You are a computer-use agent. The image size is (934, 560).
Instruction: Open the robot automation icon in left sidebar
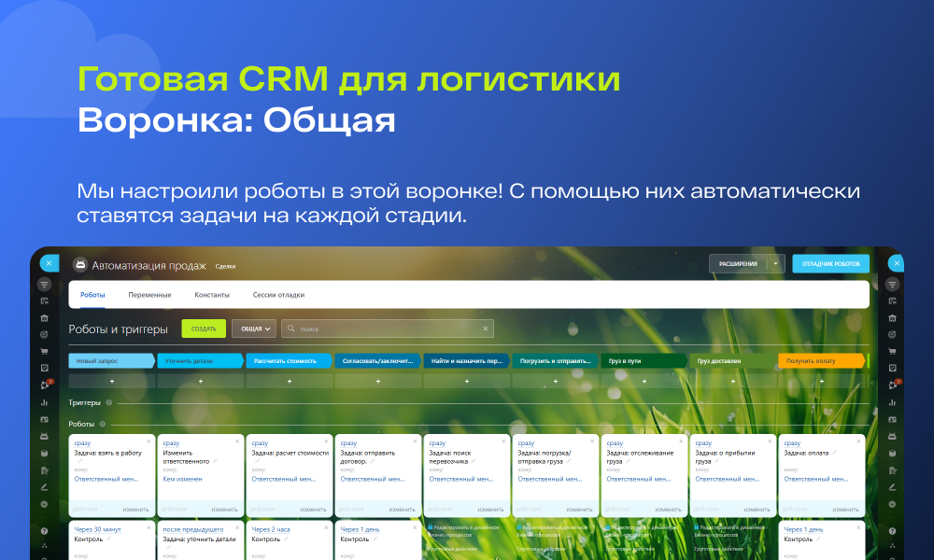click(44, 436)
